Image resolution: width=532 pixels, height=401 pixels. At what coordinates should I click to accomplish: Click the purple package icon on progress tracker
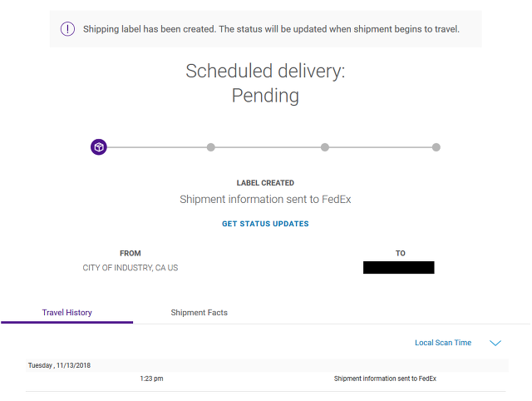(99, 147)
